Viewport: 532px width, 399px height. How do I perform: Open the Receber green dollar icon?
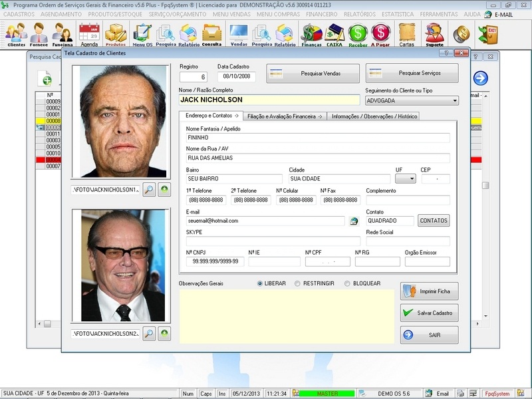359,31
